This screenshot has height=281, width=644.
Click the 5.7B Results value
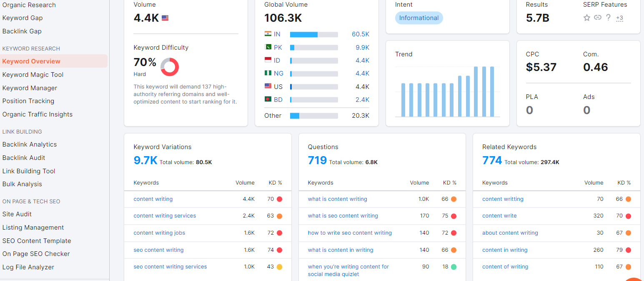point(538,18)
